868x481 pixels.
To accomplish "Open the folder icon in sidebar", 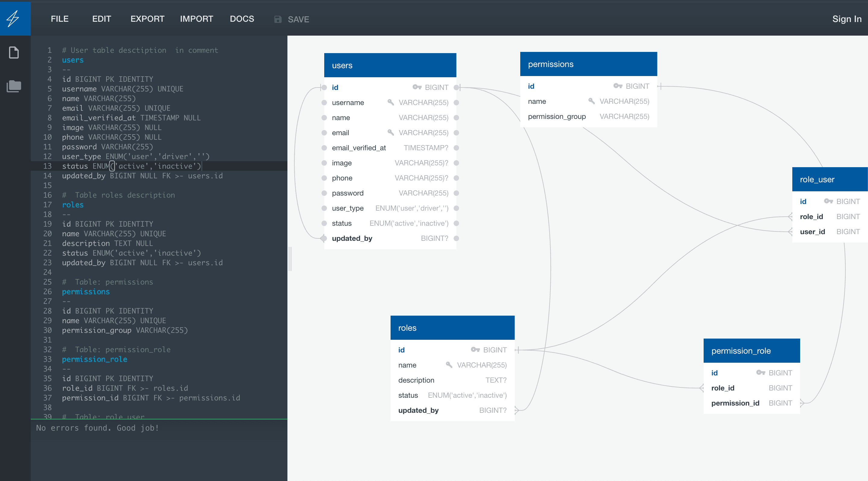I will point(14,86).
